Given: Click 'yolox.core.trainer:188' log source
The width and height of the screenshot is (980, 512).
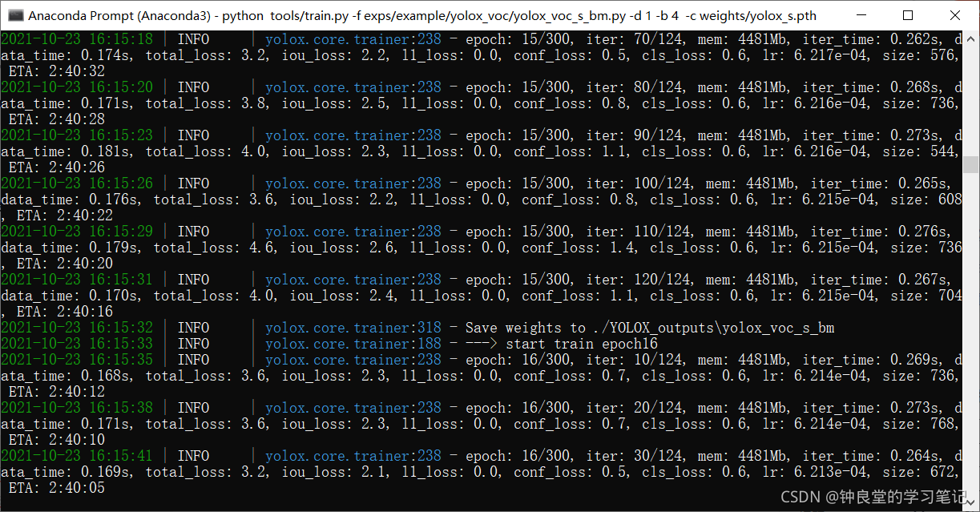Looking at the screenshot, I should [x=353, y=344].
